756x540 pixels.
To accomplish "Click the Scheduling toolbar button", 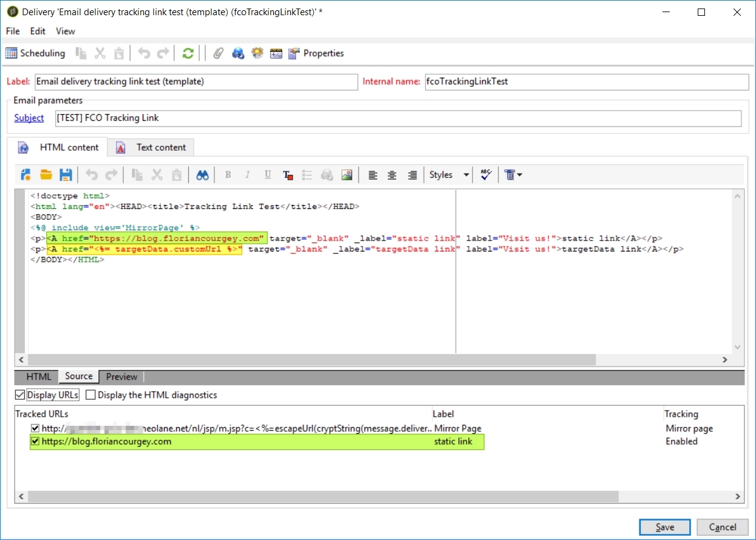I will click(35, 53).
